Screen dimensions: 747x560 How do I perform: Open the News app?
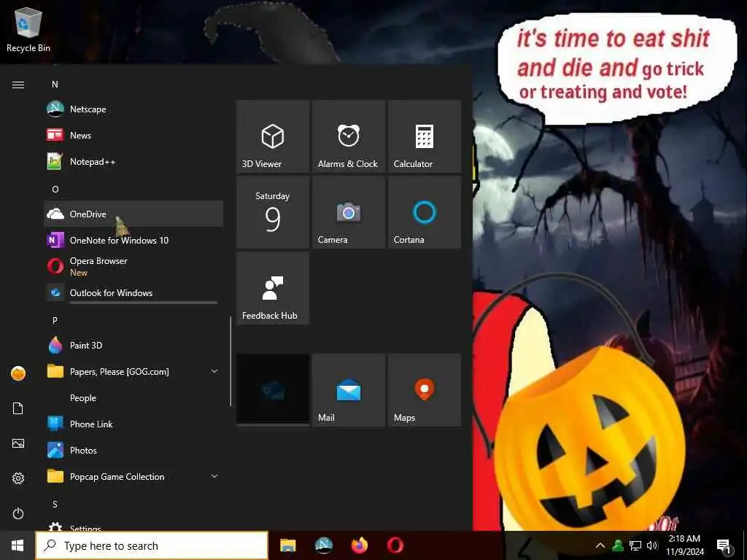(133, 135)
